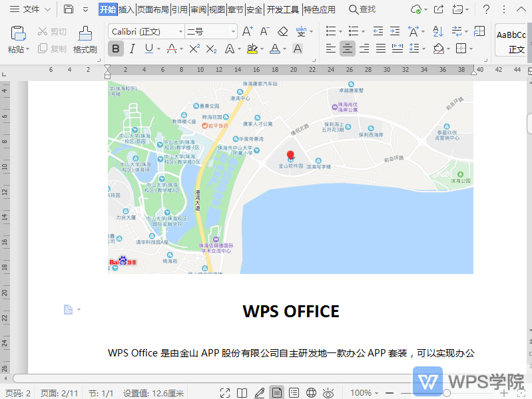Align text right
This screenshot has width=532, height=399.
pyautogui.click(x=364, y=49)
